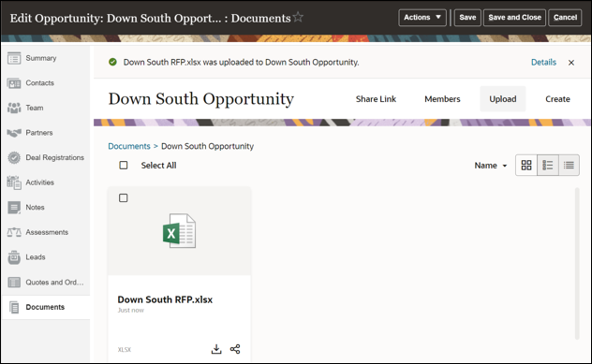
Task: Click the Assessments scale icon
Action: 14,232
